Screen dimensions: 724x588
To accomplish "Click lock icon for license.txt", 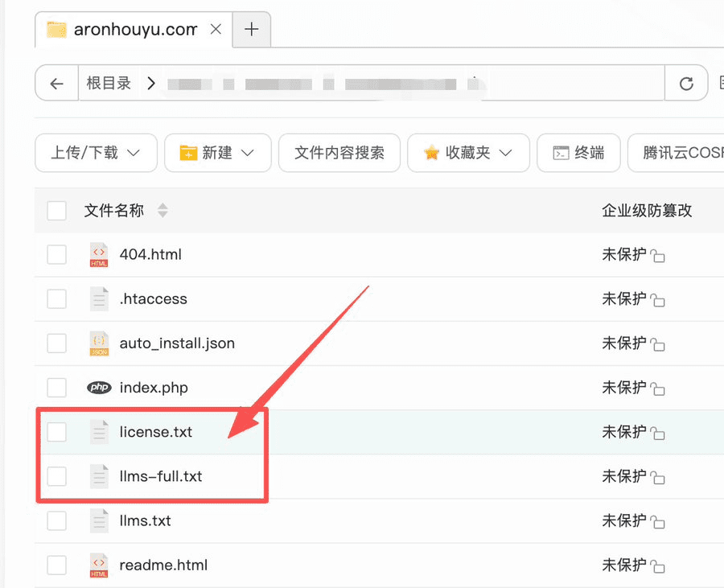I will coord(657,433).
